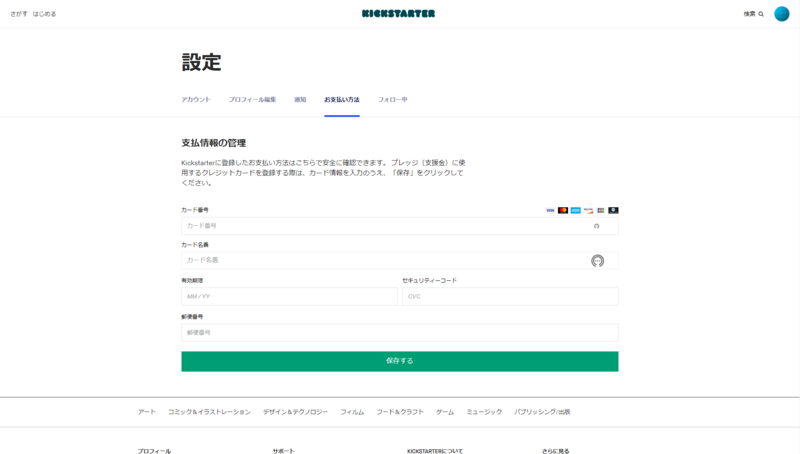Viewport: 800px width, 454px height.
Task: Open the ゲーム category link
Action: coord(445,412)
